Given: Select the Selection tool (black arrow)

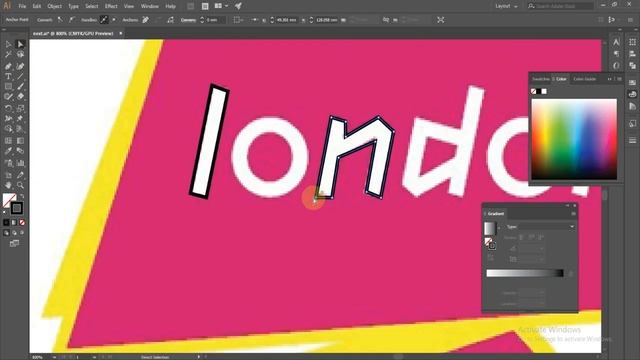Looking at the screenshot, I should pos(8,44).
